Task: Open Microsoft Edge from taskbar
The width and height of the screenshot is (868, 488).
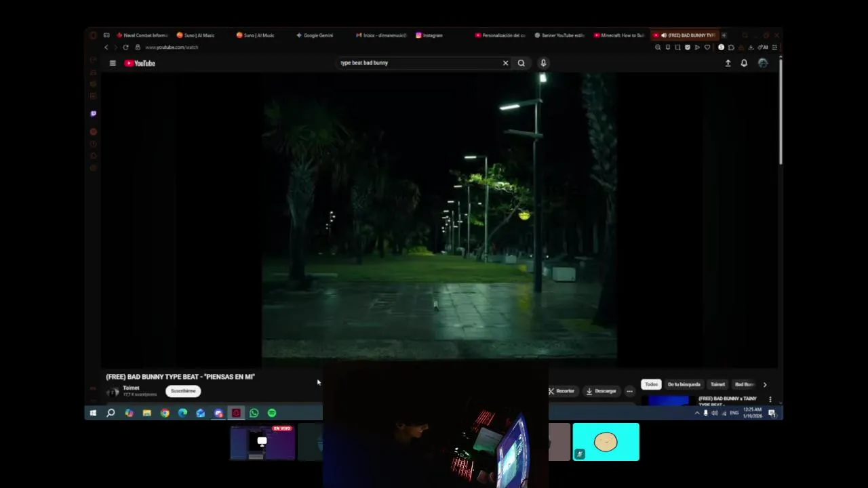Action: click(182, 413)
